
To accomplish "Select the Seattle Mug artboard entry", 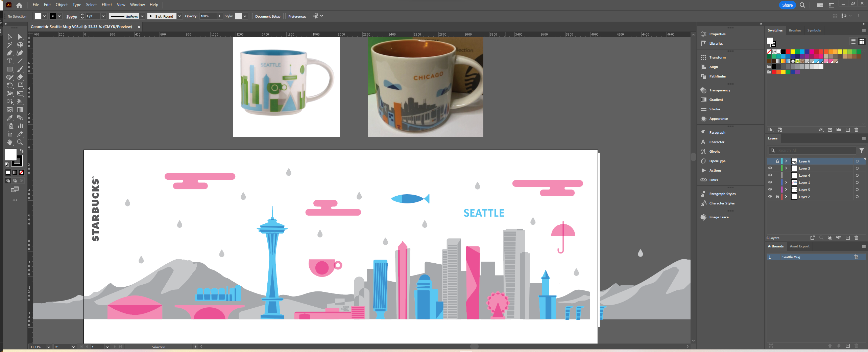I will point(791,257).
